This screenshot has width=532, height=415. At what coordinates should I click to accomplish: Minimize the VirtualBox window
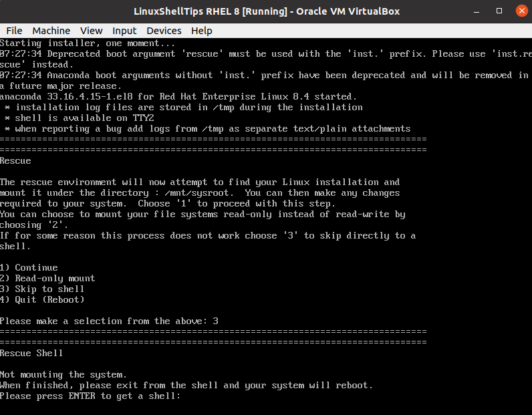pyautogui.click(x=477, y=11)
